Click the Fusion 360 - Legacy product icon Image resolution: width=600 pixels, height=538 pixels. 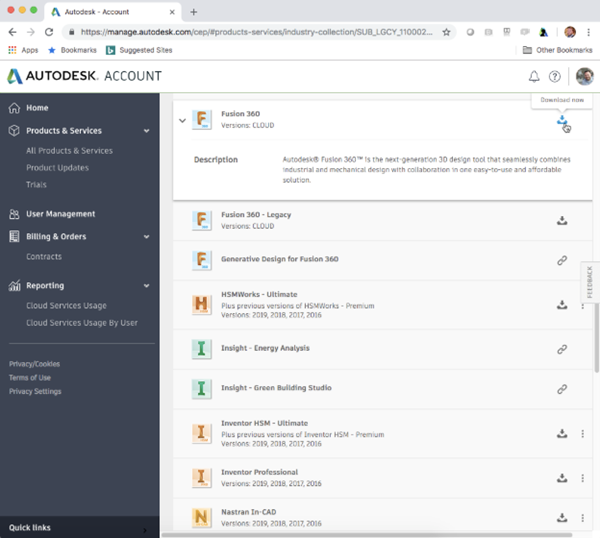tap(202, 221)
